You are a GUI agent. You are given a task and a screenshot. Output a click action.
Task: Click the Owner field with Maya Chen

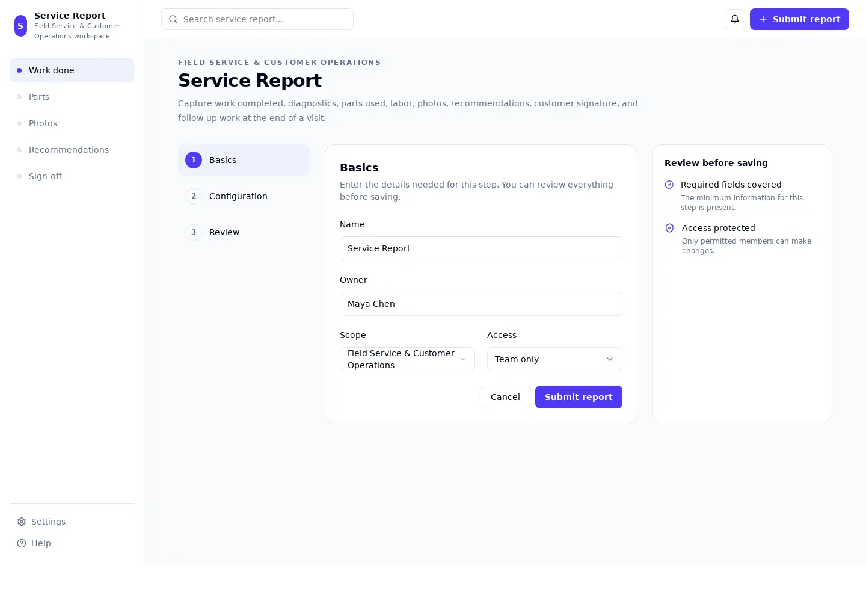coord(481,304)
